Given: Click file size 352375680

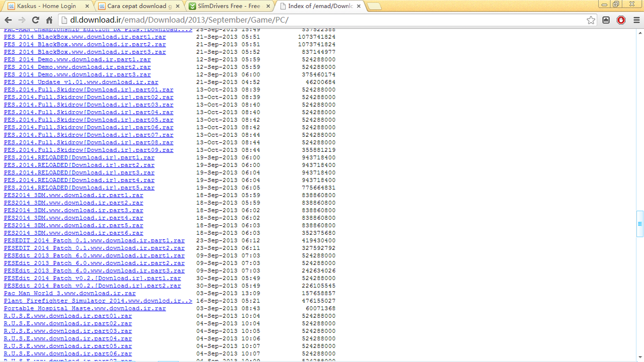Looking at the screenshot, I should point(318,233).
